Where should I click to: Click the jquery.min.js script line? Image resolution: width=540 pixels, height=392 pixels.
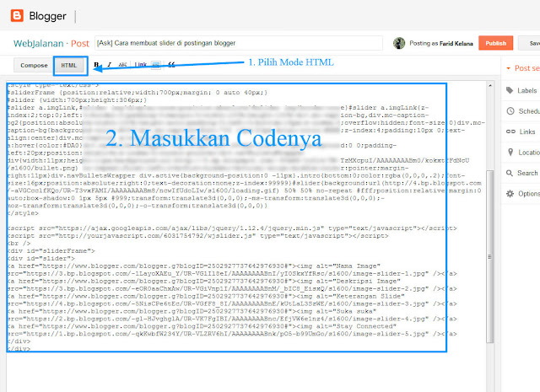coord(232,228)
